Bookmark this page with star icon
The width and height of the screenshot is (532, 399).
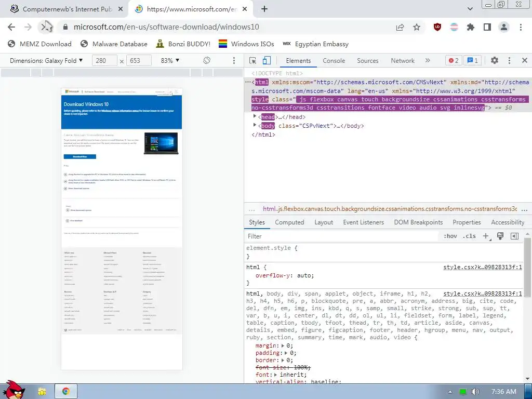(417, 27)
